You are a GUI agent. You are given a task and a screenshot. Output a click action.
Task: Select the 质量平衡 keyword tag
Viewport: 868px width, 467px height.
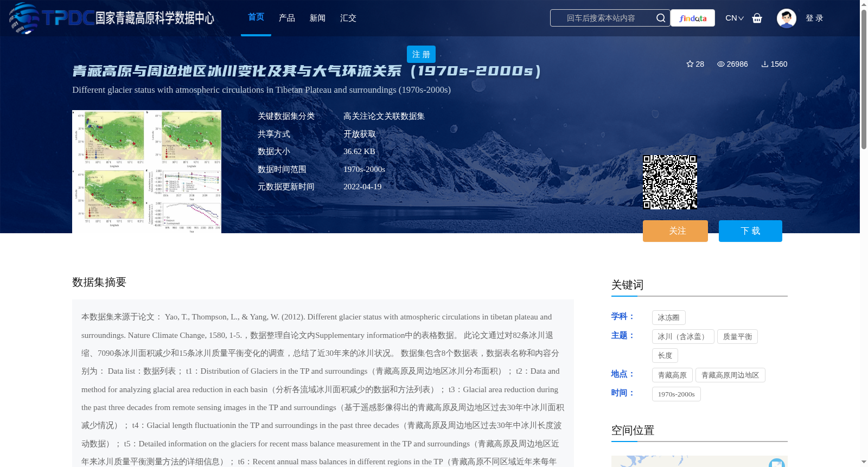tap(737, 337)
